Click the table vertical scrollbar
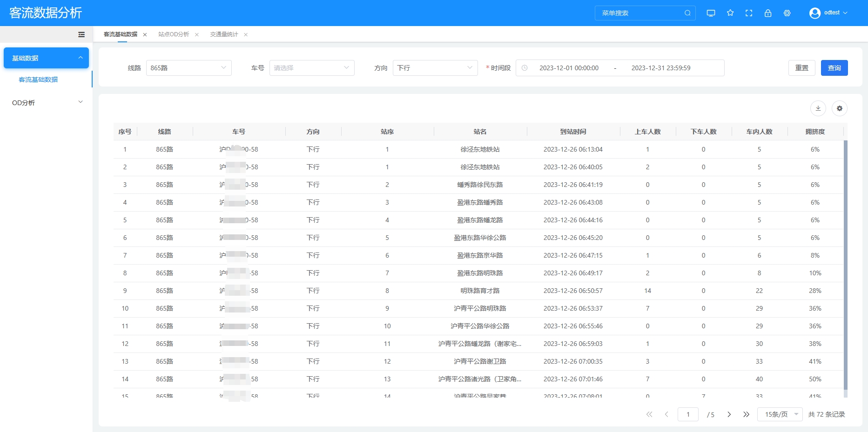Viewport: 868px width, 432px height. tap(846, 265)
